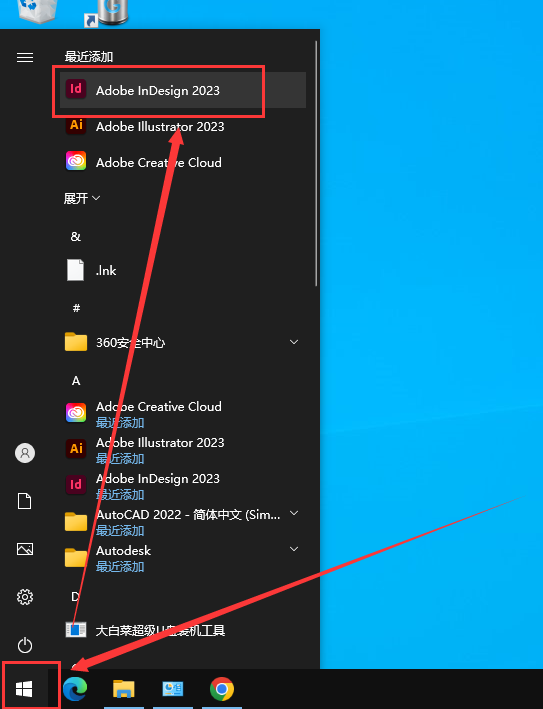This screenshot has width=543, height=709.
Task: Click the 最近添加 heading
Action: [x=89, y=57]
